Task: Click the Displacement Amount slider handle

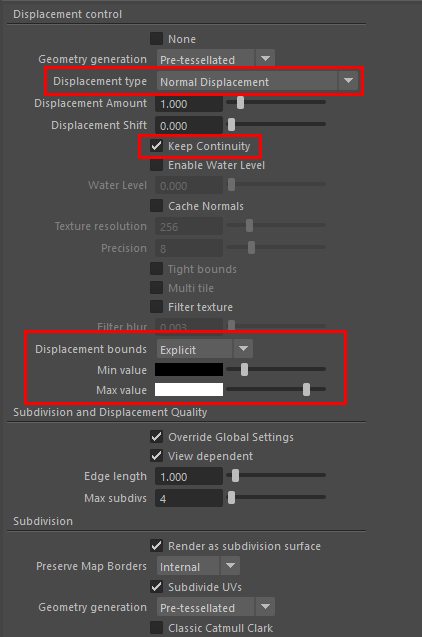Action: 240,102
